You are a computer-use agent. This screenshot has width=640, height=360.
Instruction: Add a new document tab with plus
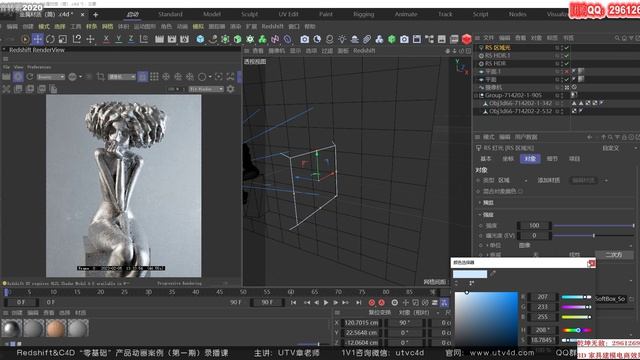pos(96,15)
